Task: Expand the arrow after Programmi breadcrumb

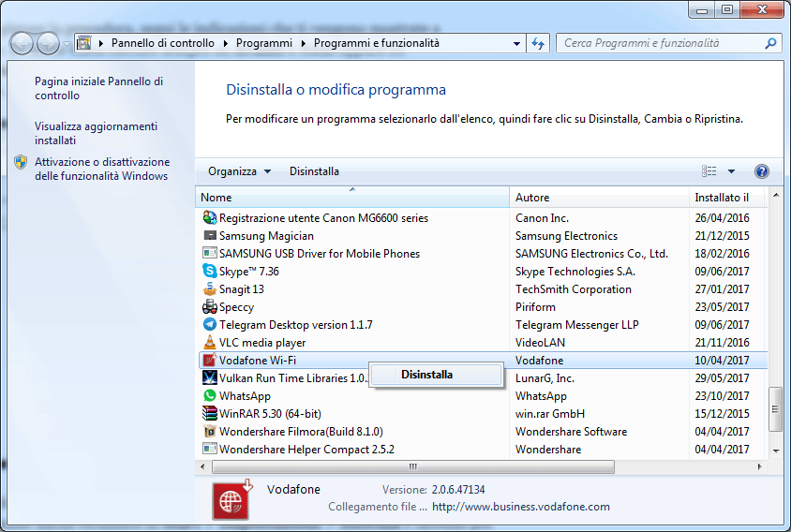Action: pyautogui.click(x=303, y=43)
